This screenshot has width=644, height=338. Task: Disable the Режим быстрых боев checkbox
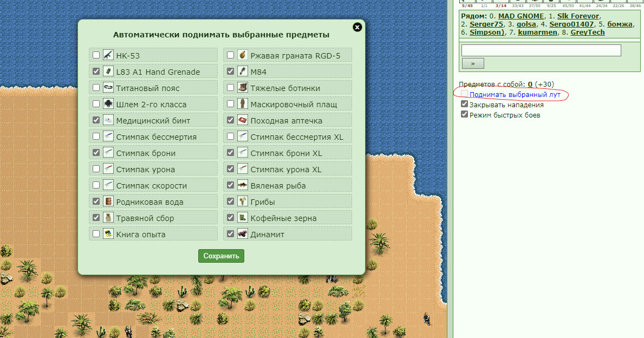[465, 115]
